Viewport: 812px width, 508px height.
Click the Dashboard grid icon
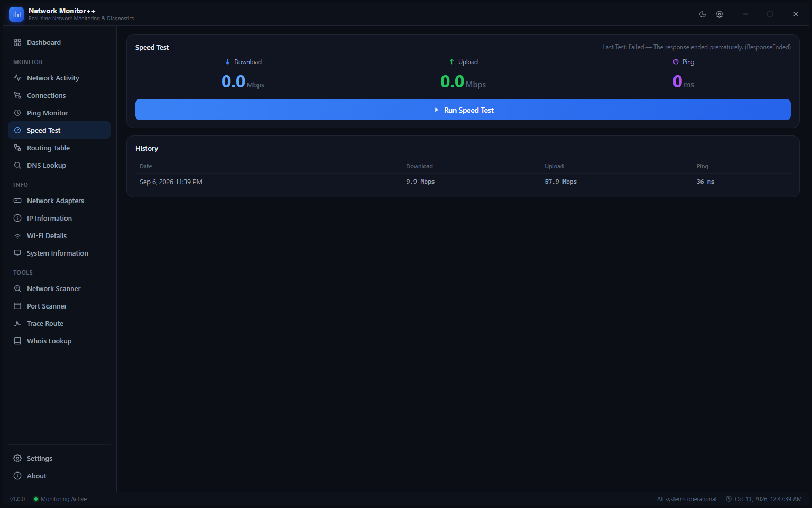[17, 42]
